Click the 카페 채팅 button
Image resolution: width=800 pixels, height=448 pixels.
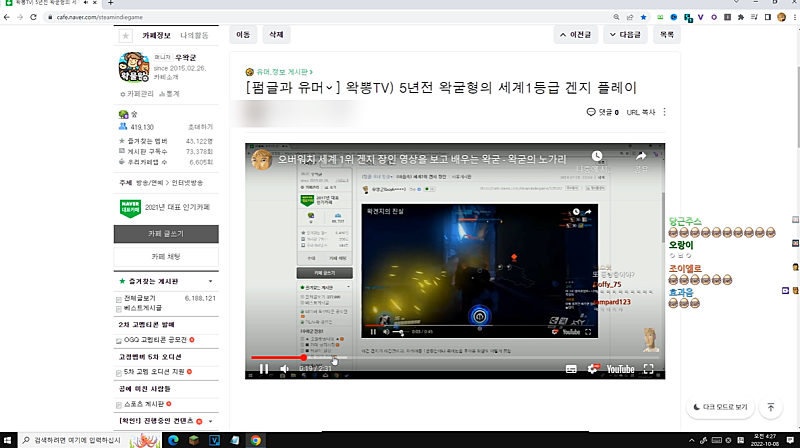166,257
